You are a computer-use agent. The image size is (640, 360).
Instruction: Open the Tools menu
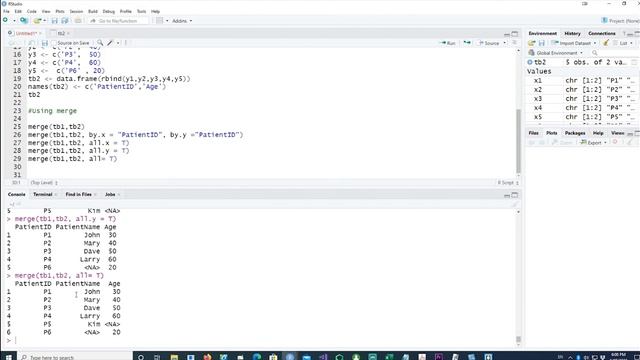click(141, 11)
